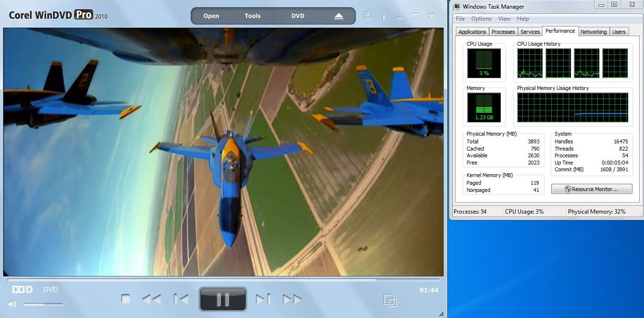Switch to the Networking tab
Screen dimensions: 644x318
point(593,32)
